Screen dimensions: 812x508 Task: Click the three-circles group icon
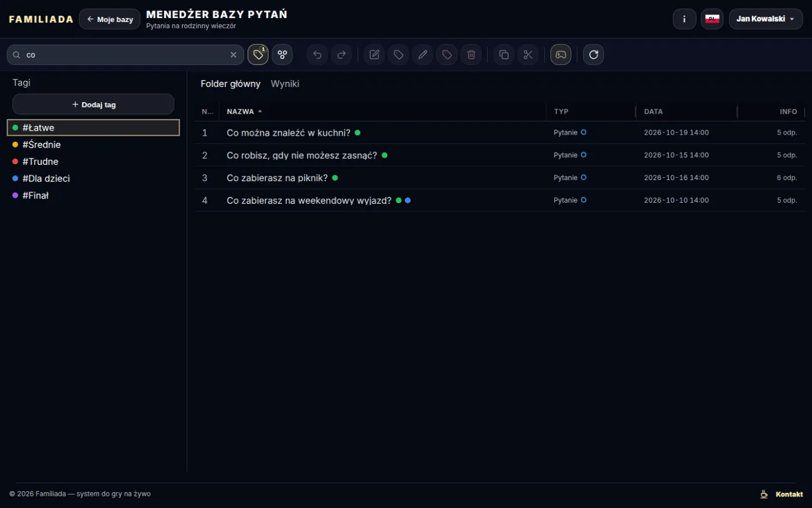point(282,55)
